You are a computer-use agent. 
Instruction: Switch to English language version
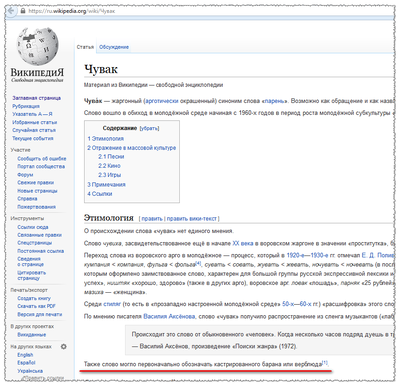(x=25, y=355)
